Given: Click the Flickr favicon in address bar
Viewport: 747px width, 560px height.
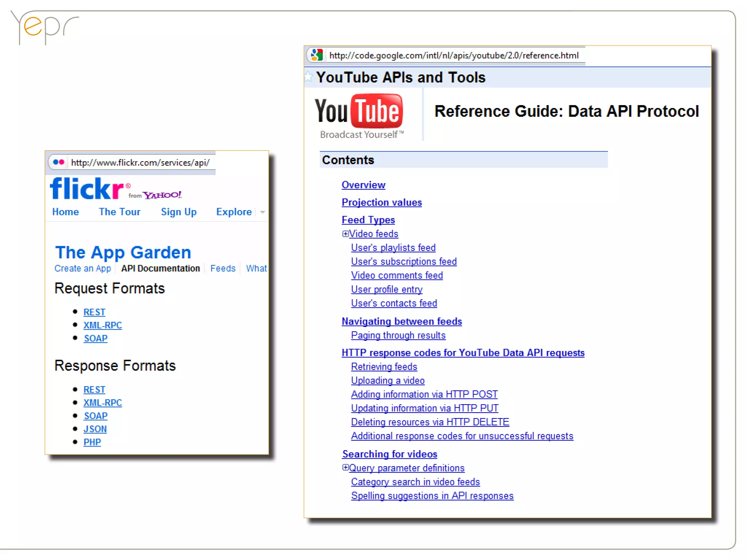Looking at the screenshot, I should (x=58, y=162).
